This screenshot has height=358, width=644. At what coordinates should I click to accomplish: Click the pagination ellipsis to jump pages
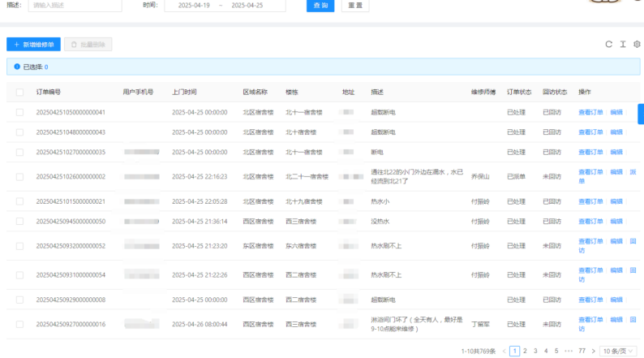click(x=569, y=351)
